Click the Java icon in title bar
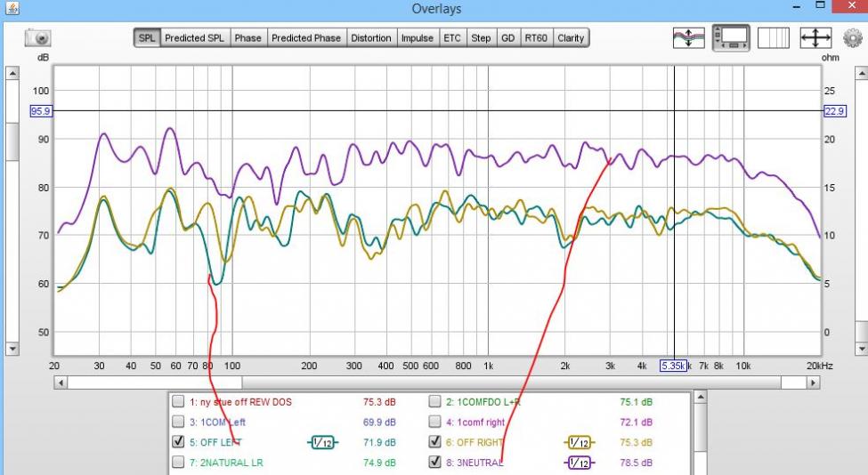 coord(12,8)
